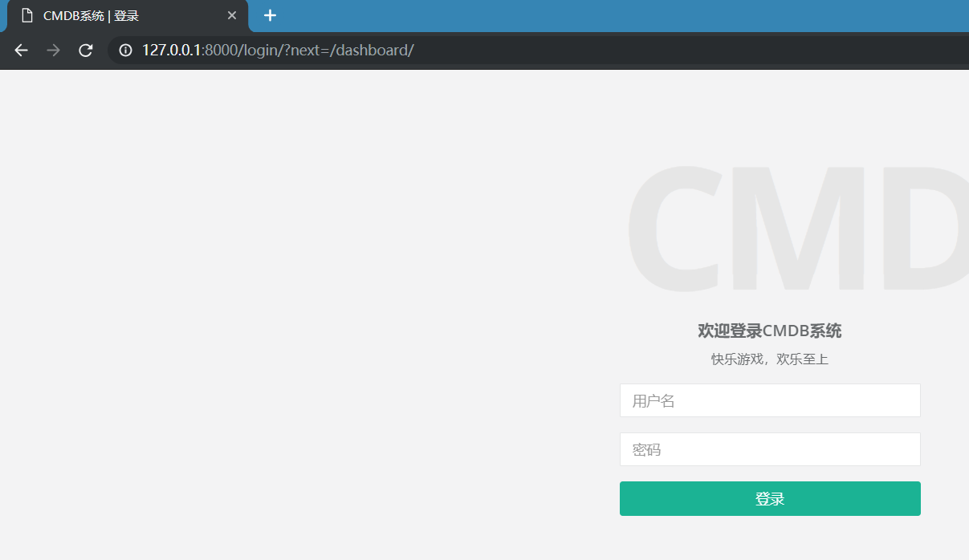Close the CMDB系统 | 登录 tab
This screenshot has height=560, width=969.
point(232,16)
